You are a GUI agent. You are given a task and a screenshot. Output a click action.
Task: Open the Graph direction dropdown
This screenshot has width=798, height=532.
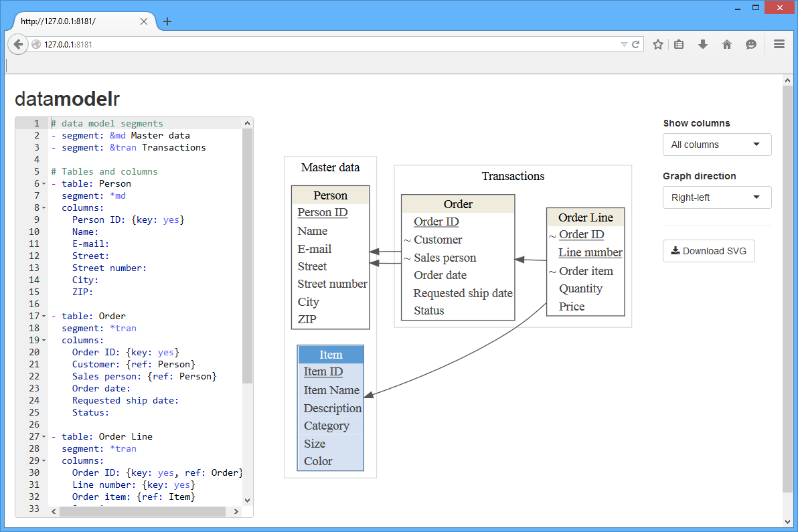coord(717,197)
